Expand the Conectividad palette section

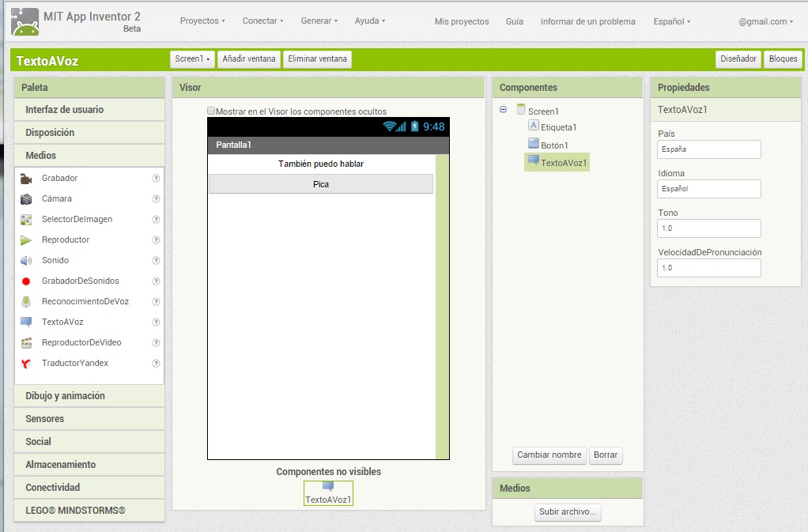click(89, 487)
